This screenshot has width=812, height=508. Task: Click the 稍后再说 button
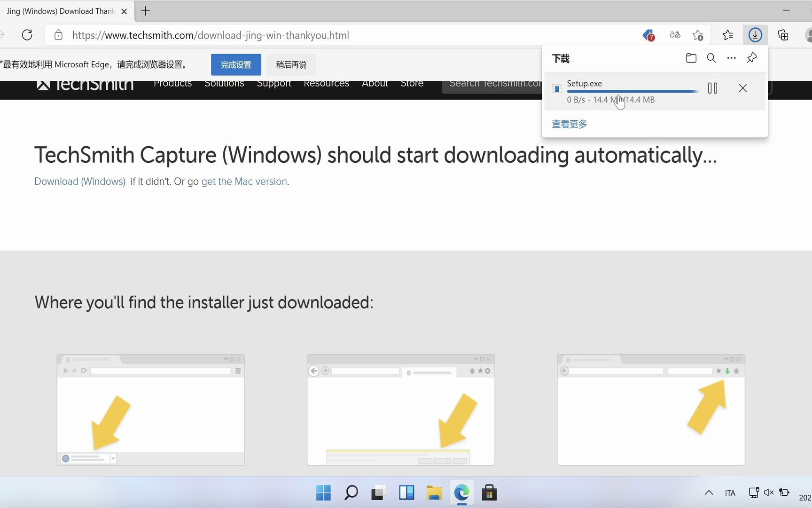coord(291,64)
